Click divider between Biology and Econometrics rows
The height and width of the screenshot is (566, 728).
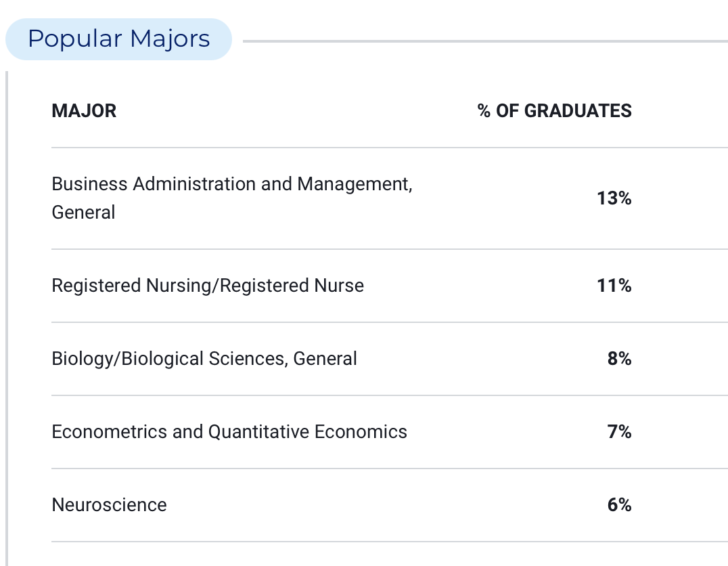tap(390, 395)
